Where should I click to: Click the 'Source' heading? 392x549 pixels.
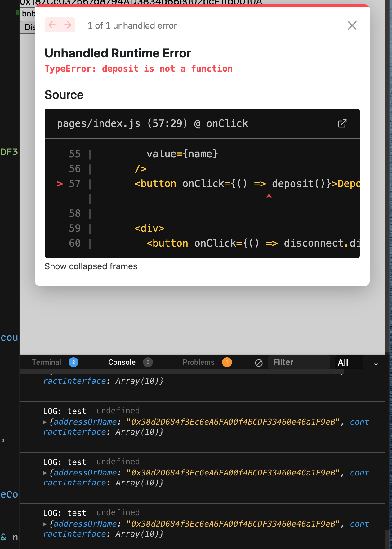(64, 95)
